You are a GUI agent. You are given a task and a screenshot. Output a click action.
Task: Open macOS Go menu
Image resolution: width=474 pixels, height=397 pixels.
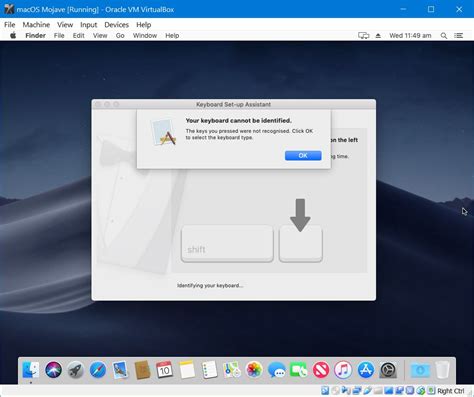120,35
